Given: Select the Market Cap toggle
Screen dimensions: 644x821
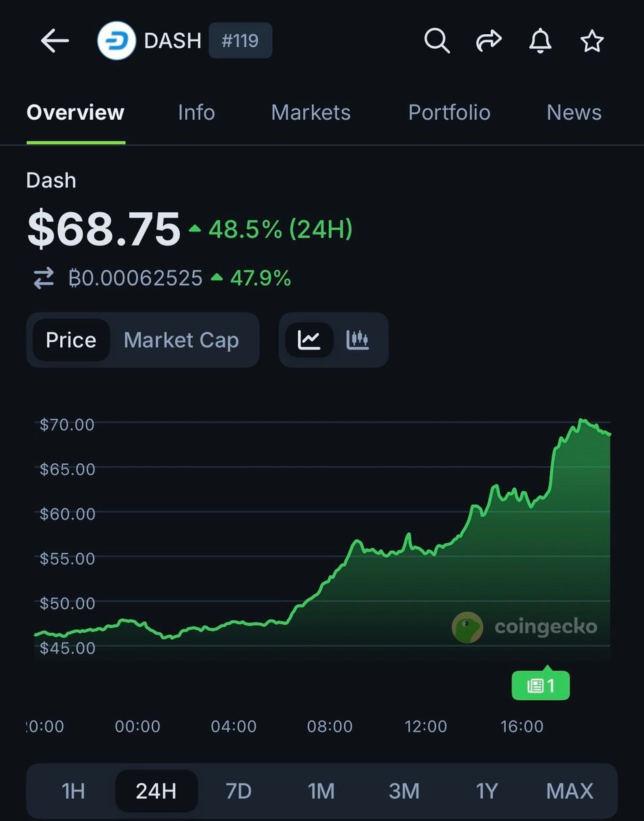Looking at the screenshot, I should [x=181, y=340].
